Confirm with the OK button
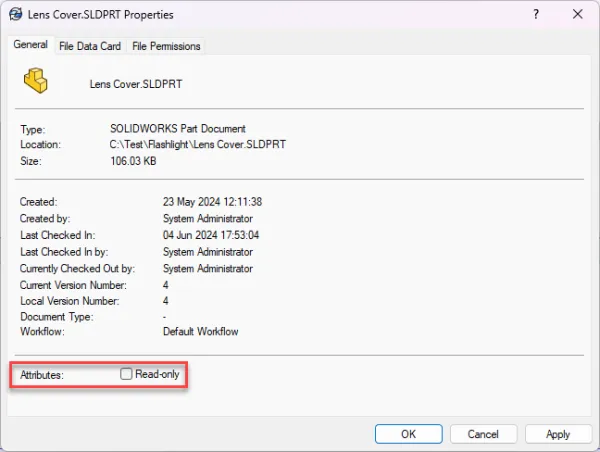This screenshot has height=452, width=600. pyautogui.click(x=409, y=434)
